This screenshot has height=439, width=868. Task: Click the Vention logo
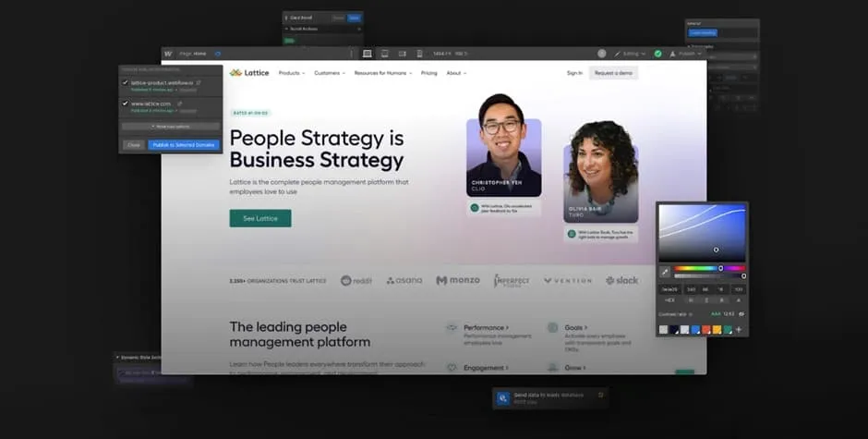pos(567,280)
